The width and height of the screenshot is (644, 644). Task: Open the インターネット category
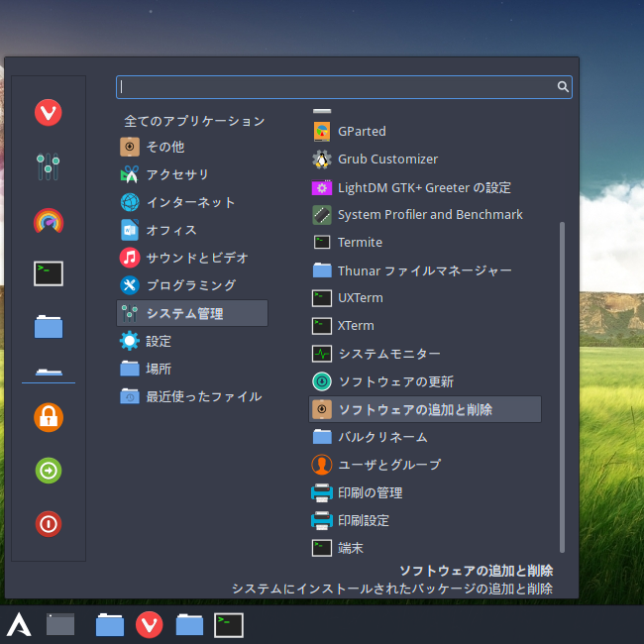click(192, 202)
